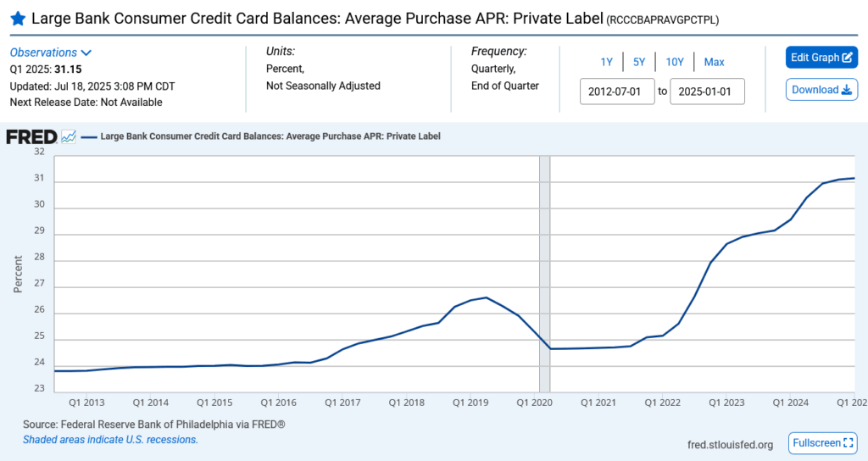Click the 2020 recession shaded bar
Image resolution: width=868 pixels, height=461 pixels.
545,271
